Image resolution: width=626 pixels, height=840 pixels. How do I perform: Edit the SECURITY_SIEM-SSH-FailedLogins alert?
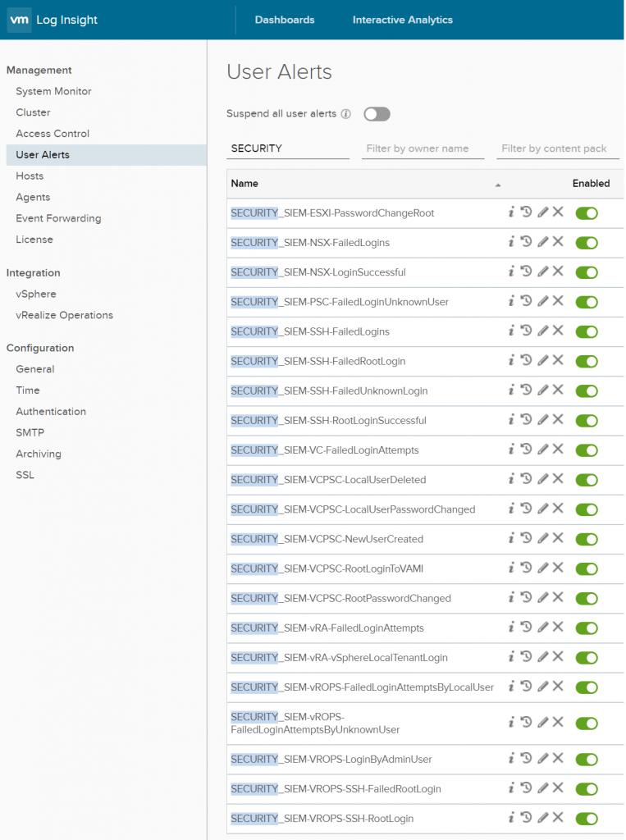click(x=542, y=331)
